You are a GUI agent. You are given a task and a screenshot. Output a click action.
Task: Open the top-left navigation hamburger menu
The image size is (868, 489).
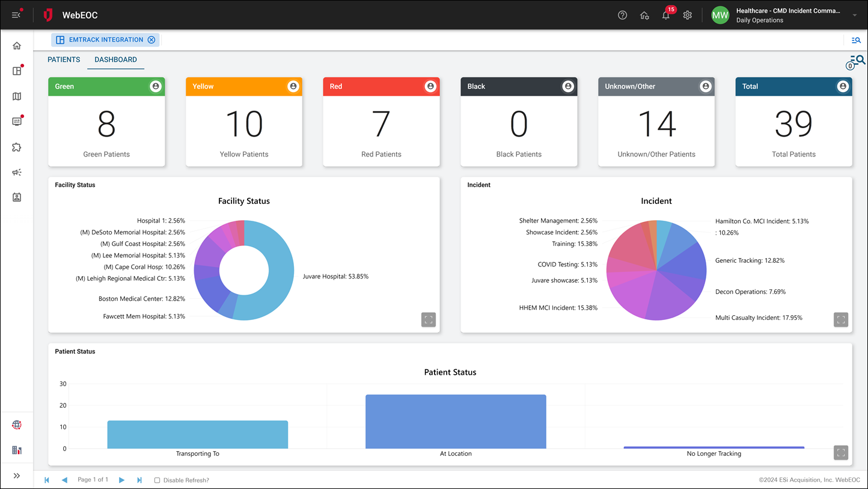(x=16, y=15)
